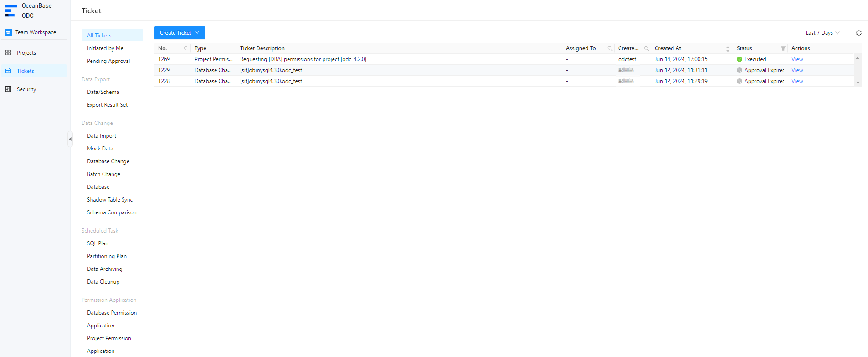Screen dimensions: 868x357
Task: Select Pending Approval ticket filter
Action: (108, 61)
